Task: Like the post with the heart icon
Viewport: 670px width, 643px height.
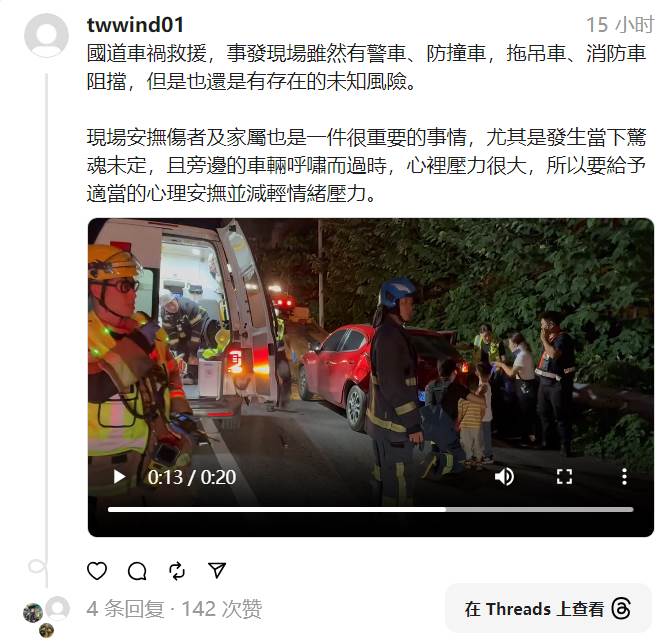Action: coord(97,571)
